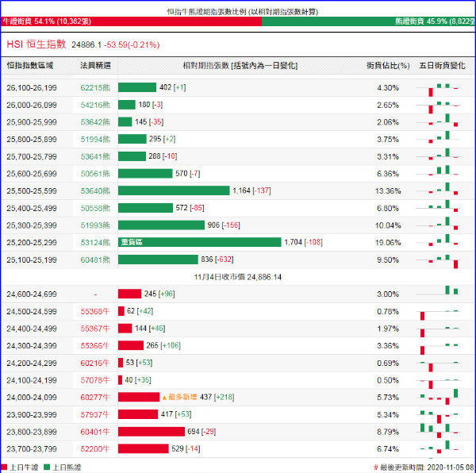The image size is (476, 473).
Task: Open warrant link 53124熊
Action: [x=95, y=243]
